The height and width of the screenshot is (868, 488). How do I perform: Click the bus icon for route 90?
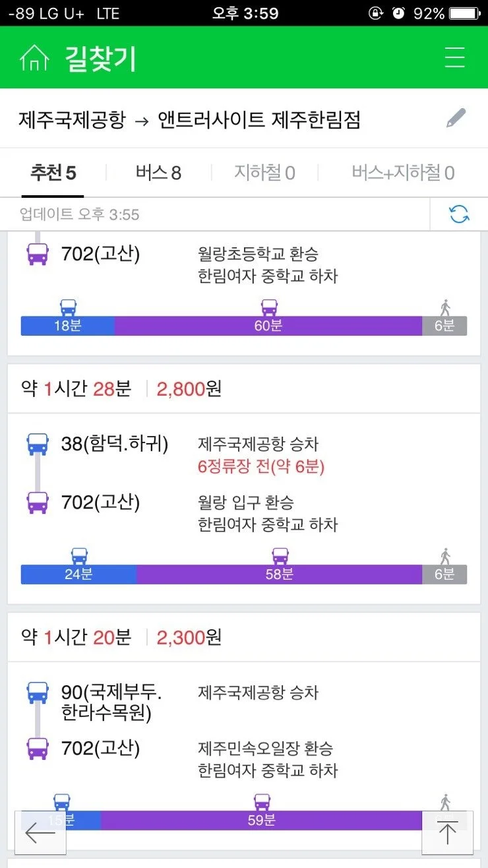point(36,693)
